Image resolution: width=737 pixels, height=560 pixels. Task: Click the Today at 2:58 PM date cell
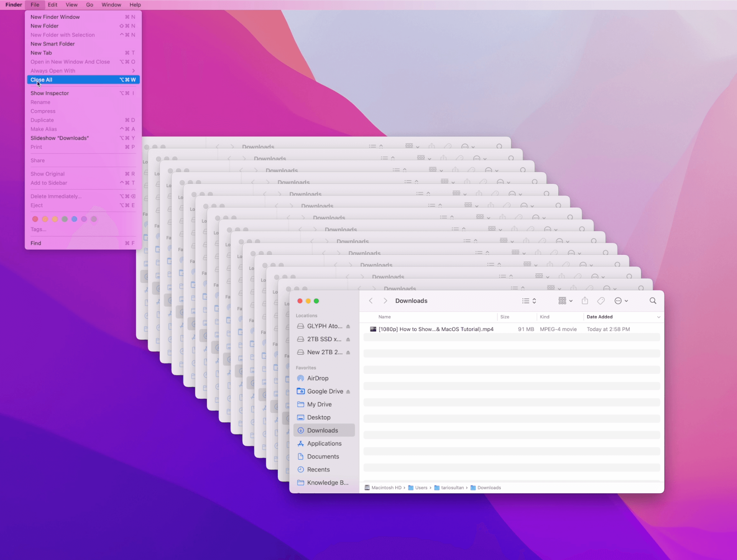[x=608, y=329]
